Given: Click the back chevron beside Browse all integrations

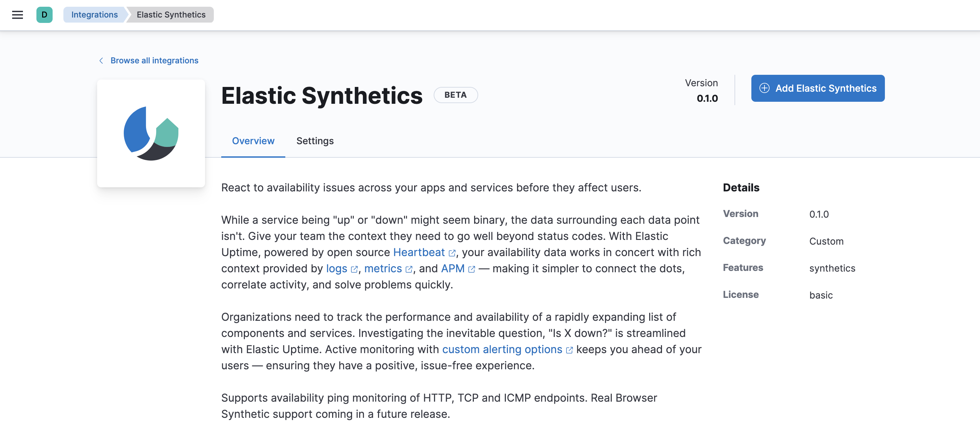Looking at the screenshot, I should pos(101,60).
